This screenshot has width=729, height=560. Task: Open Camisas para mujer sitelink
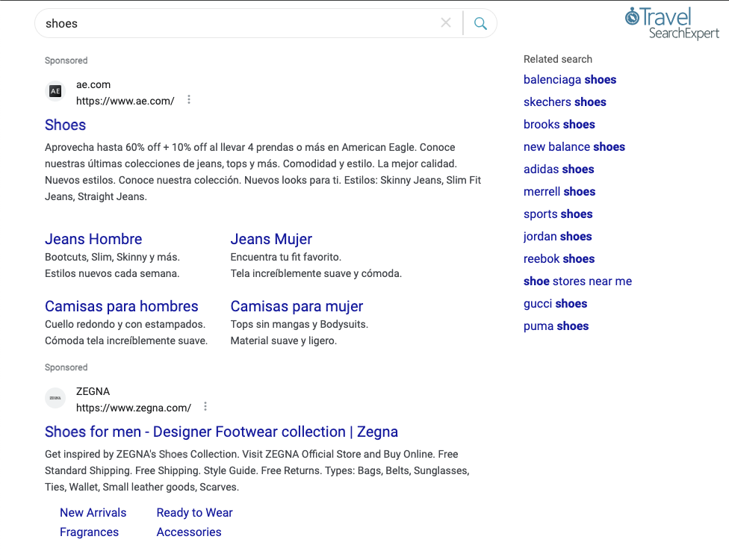[297, 306]
